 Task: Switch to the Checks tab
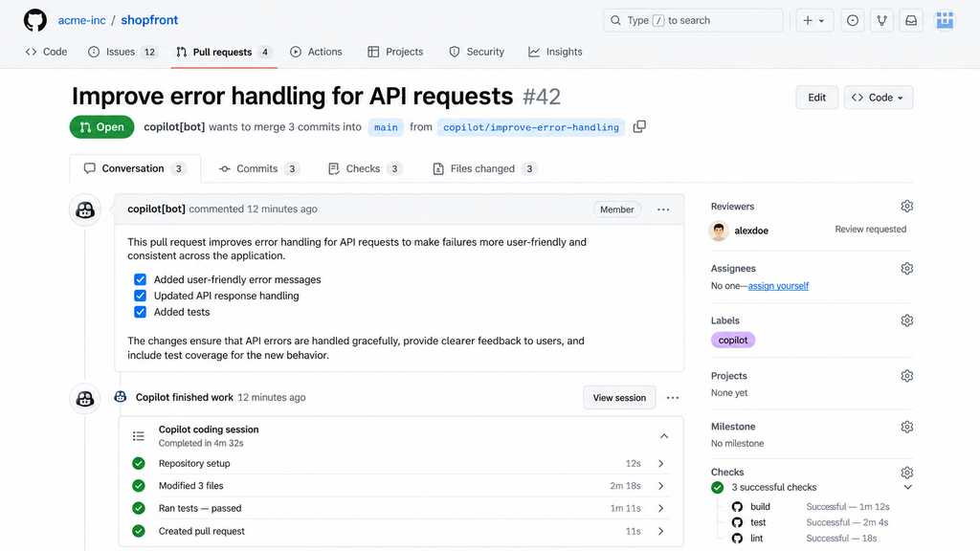click(x=365, y=168)
